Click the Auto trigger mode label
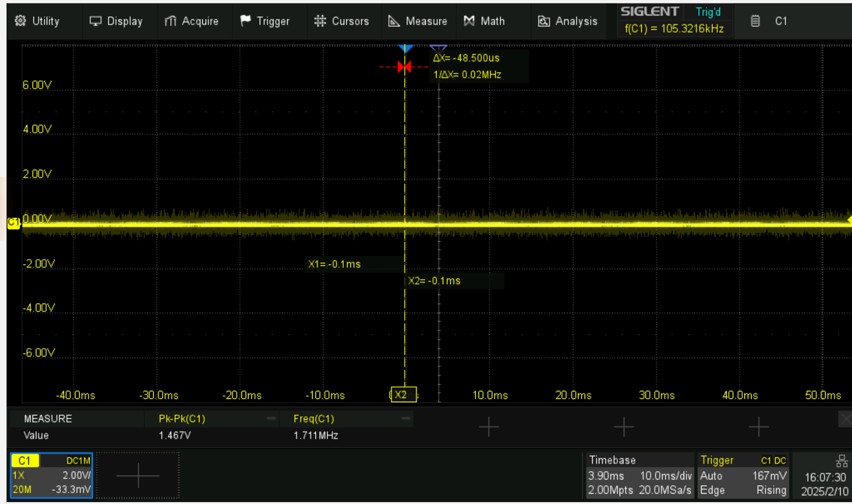 pos(711,476)
